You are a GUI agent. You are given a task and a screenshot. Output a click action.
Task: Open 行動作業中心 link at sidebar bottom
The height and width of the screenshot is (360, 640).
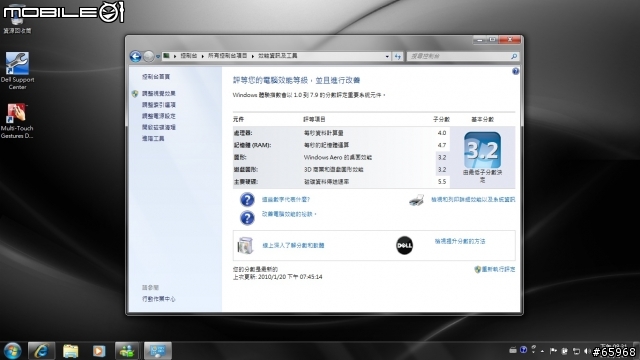tap(158, 299)
